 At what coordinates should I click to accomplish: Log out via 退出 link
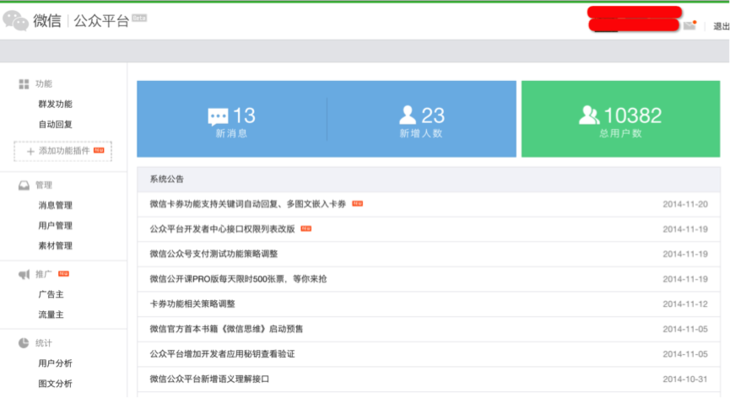(x=721, y=27)
